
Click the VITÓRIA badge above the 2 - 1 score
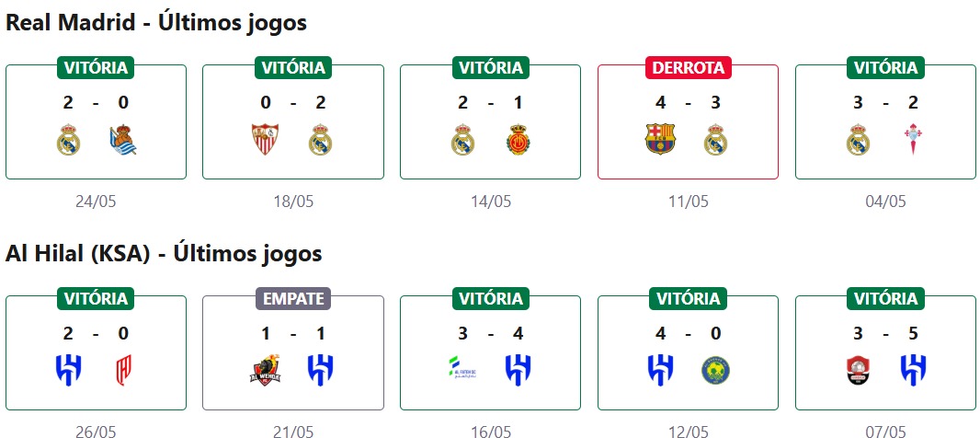coord(490,67)
